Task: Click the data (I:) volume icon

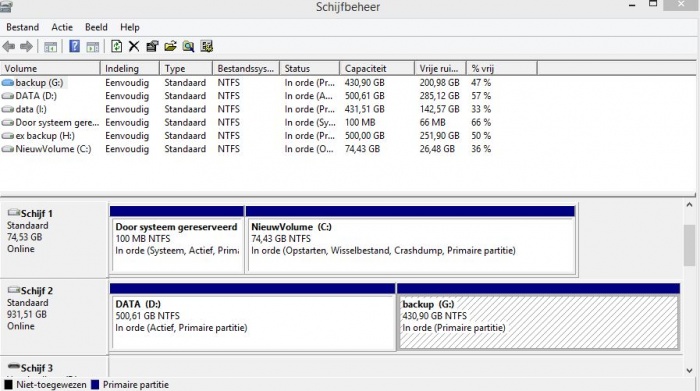Action: pyautogui.click(x=8, y=109)
